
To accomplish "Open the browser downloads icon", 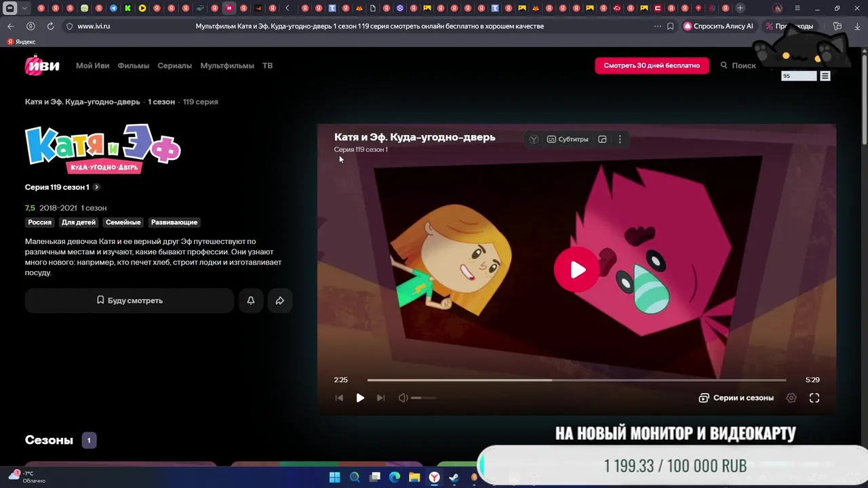I will [x=856, y=26].
